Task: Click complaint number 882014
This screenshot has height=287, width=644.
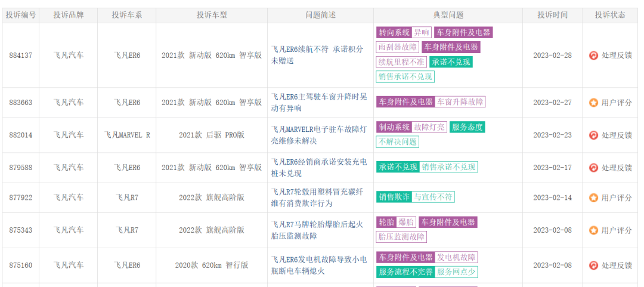Action: tap(20, 135)
